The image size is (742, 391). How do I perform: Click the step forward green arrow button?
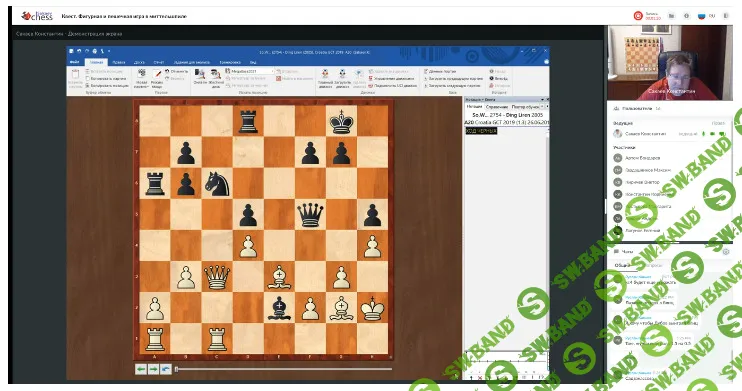(153, 369)
